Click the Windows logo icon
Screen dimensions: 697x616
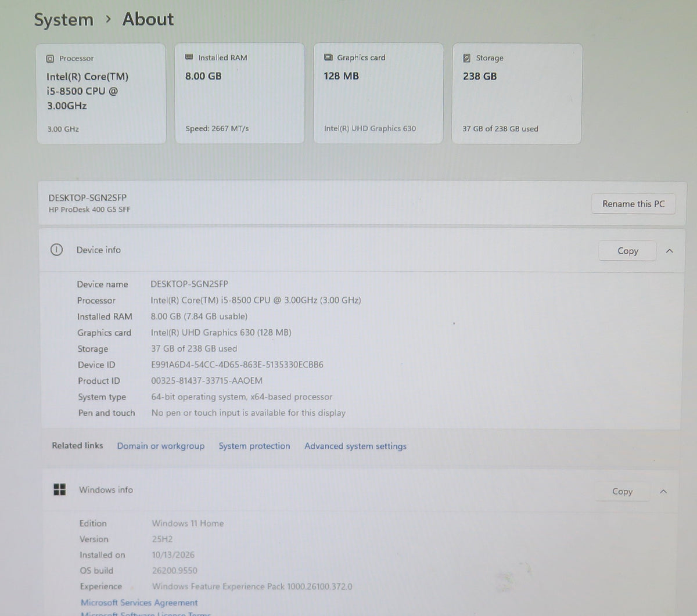click(x=60, y=489)
